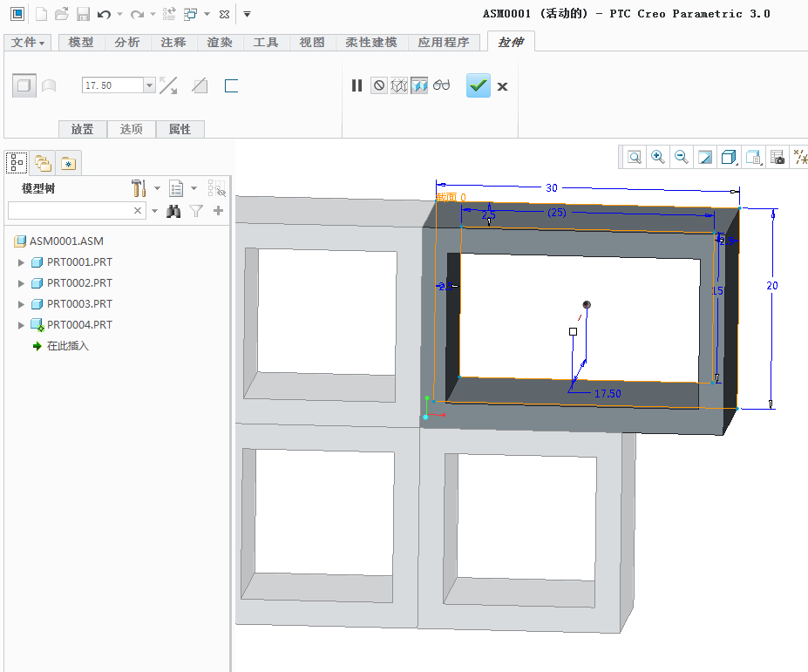Click the Undo arrow icon
Viewport: 808px width, 672px height.
[x=104, y=14]
